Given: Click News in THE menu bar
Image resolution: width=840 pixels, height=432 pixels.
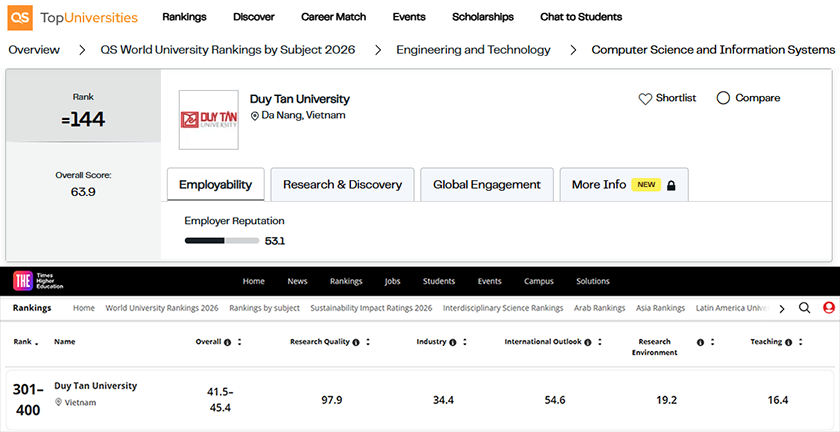Looking at the screenshot, I should tap(297, 281).
